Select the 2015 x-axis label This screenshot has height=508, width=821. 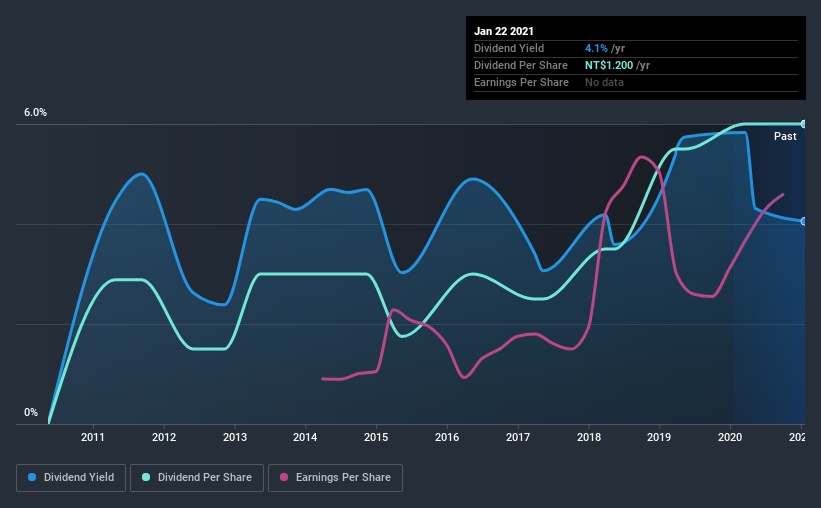coord(376,437)
